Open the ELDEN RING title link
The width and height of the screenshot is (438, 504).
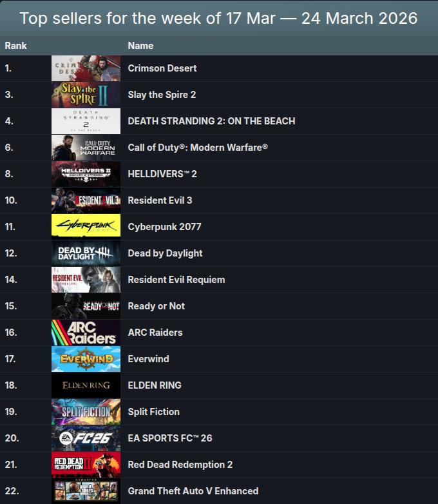pos(155,385)
